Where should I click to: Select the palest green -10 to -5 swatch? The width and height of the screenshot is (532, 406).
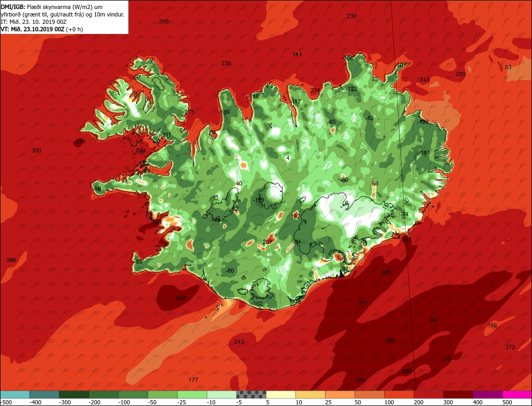click(x=221, y=394)
